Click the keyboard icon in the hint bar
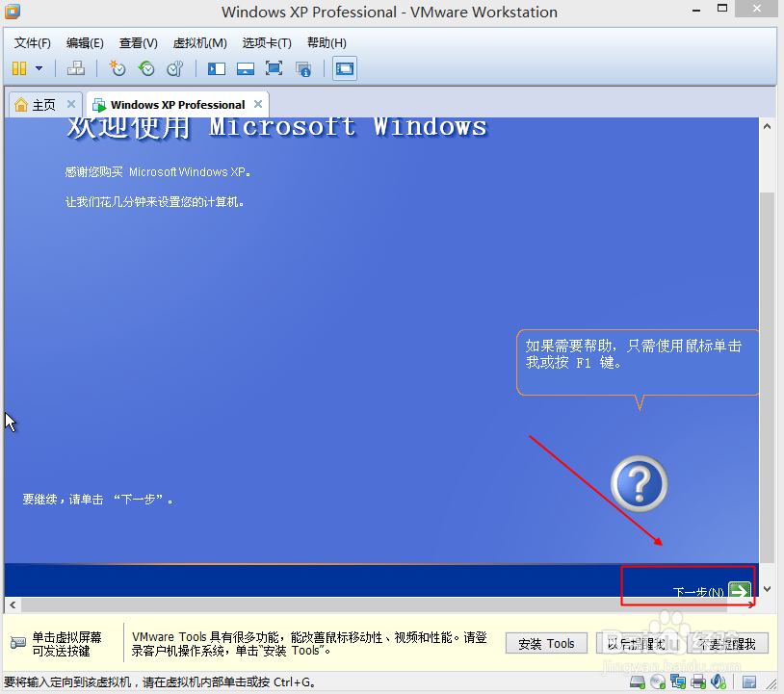Screen dimensions: 784x694 18,643
